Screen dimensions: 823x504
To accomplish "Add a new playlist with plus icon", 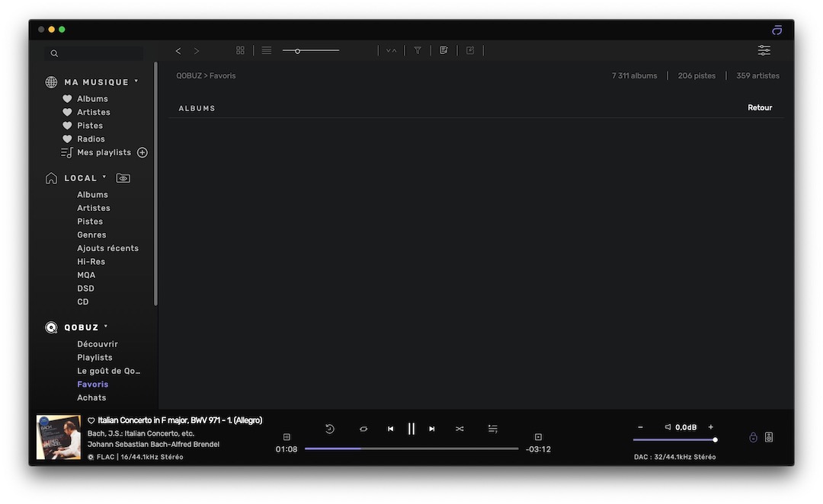I will click(x=143, y=152).
